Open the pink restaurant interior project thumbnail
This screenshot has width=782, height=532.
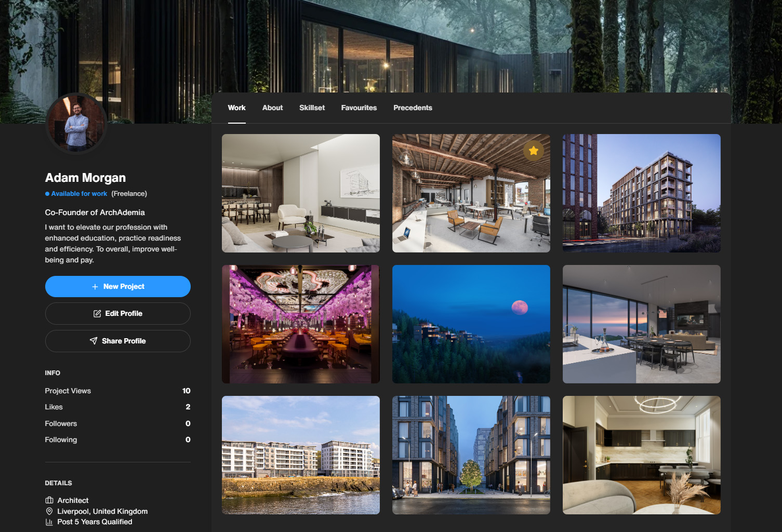pos(300,324)
